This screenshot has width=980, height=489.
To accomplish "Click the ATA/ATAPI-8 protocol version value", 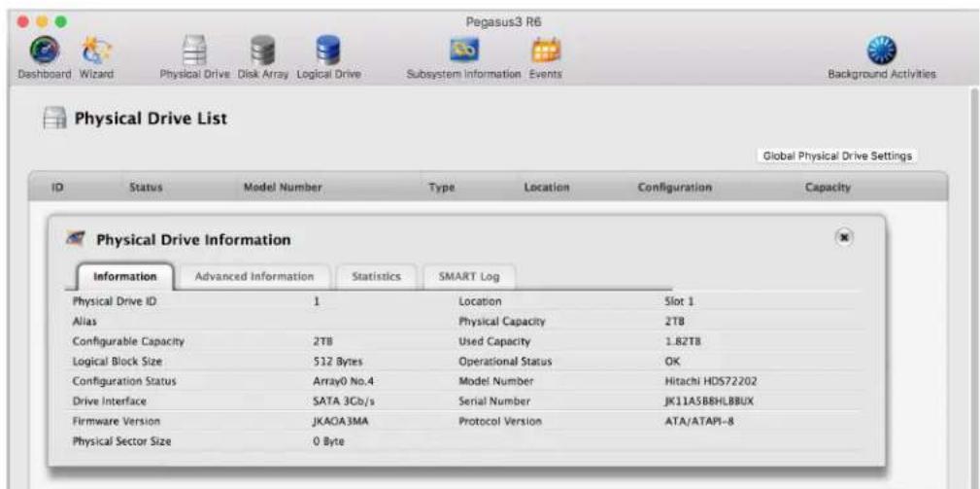I will point(698,421).
